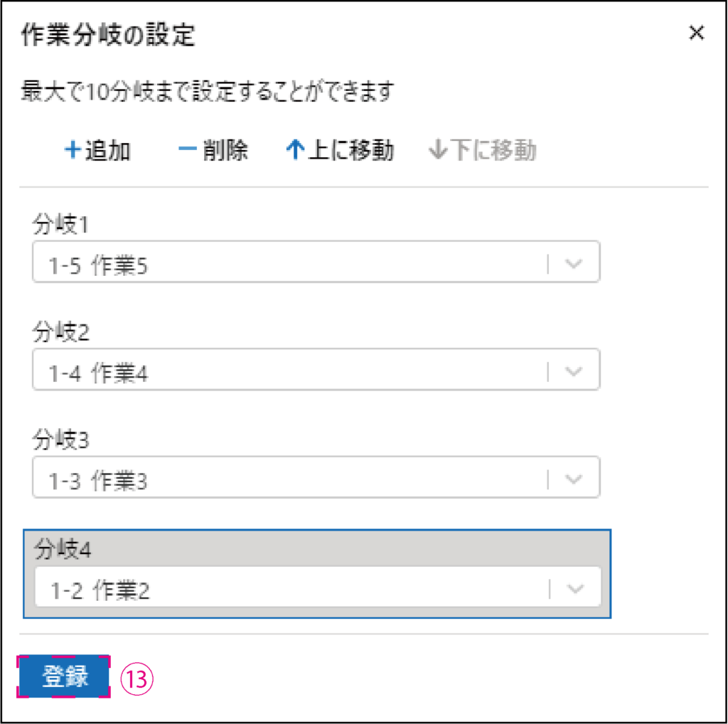Click the 削除 text label
The image size is (728, 724).
pyautogui.click(x=225, y=151)
